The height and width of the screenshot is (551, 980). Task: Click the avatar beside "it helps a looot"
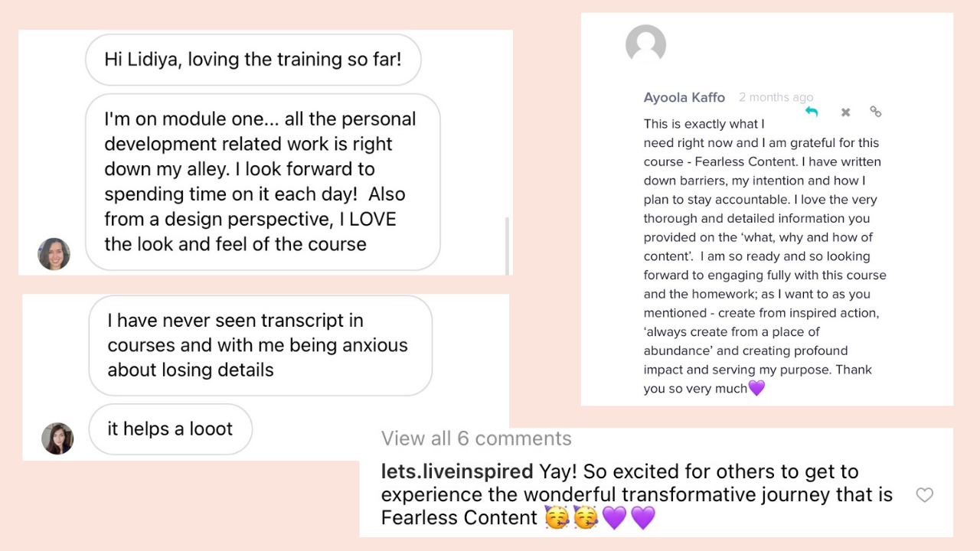57,439
